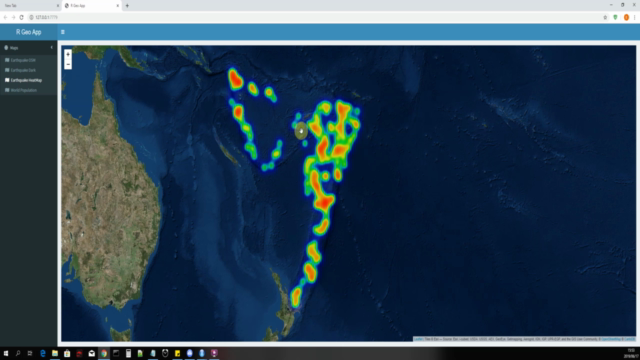This screenshot has height=360, width=640.
Task: Toggle the sidebar hamburger menu
Action: click(x=62, y=32)
